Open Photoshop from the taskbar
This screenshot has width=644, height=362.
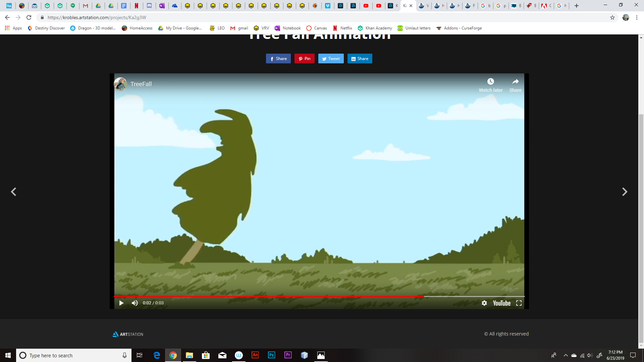[271, 355]
